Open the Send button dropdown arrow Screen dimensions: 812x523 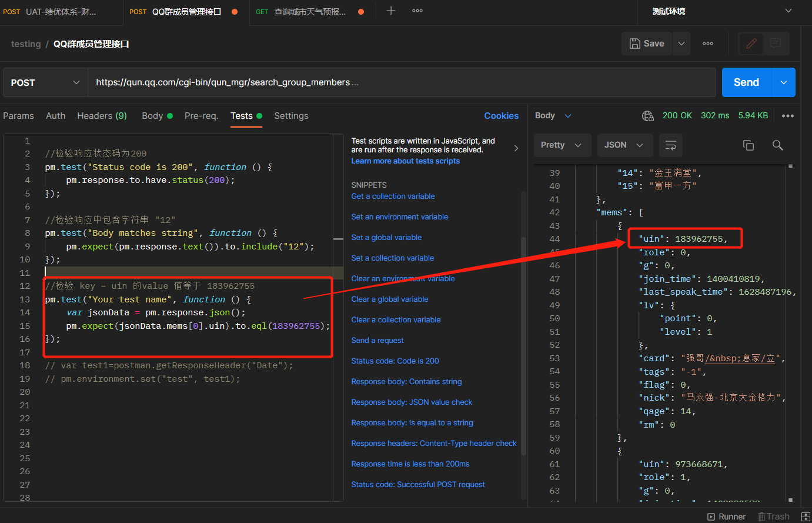point(783,82)
